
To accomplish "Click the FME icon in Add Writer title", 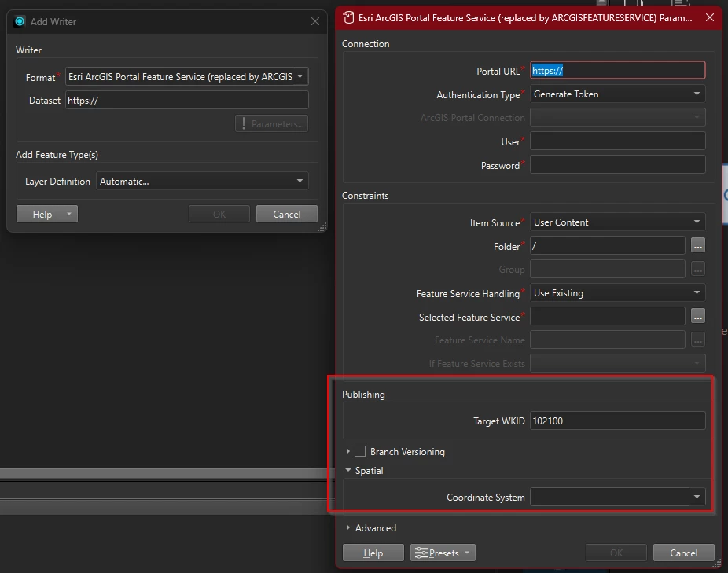I will pyautogui.click(x=20, y=21).
